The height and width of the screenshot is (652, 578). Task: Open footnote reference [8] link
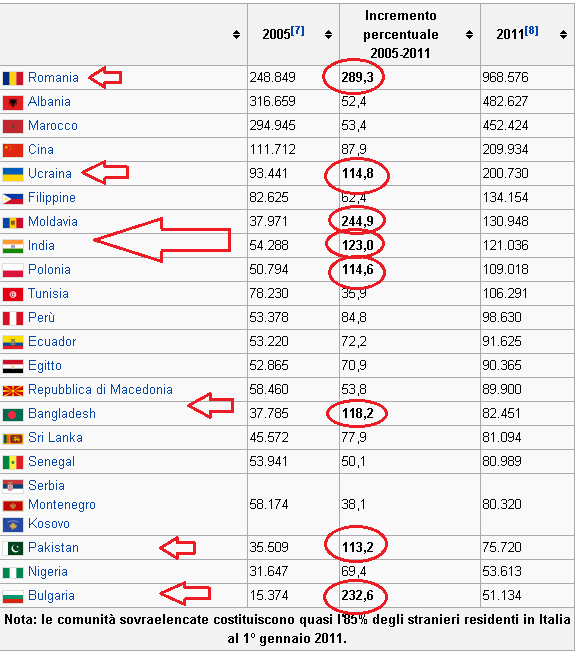531,31
